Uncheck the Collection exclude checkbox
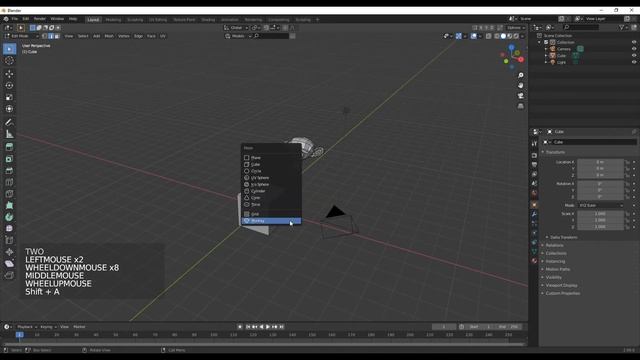 546,42
